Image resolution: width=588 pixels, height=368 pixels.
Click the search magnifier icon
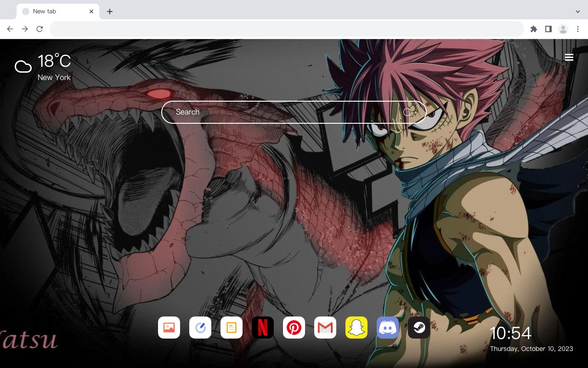(x=407, y=112)
